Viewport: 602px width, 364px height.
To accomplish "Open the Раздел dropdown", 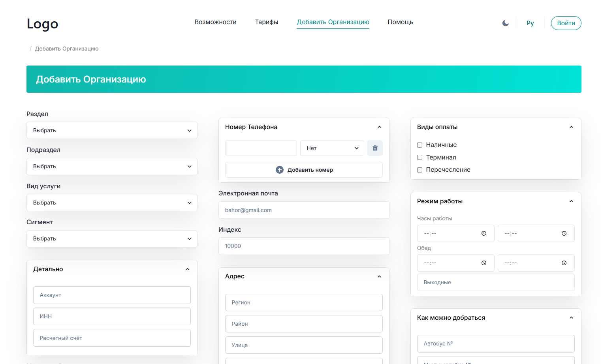I will click(112, 130).
